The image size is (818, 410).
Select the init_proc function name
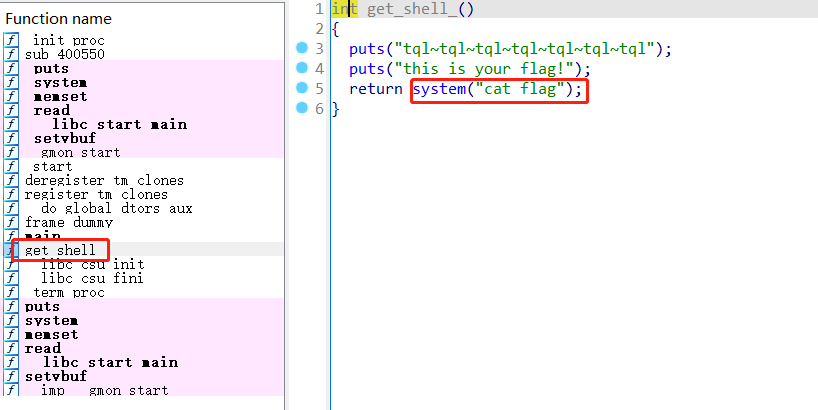pos(69,40)
